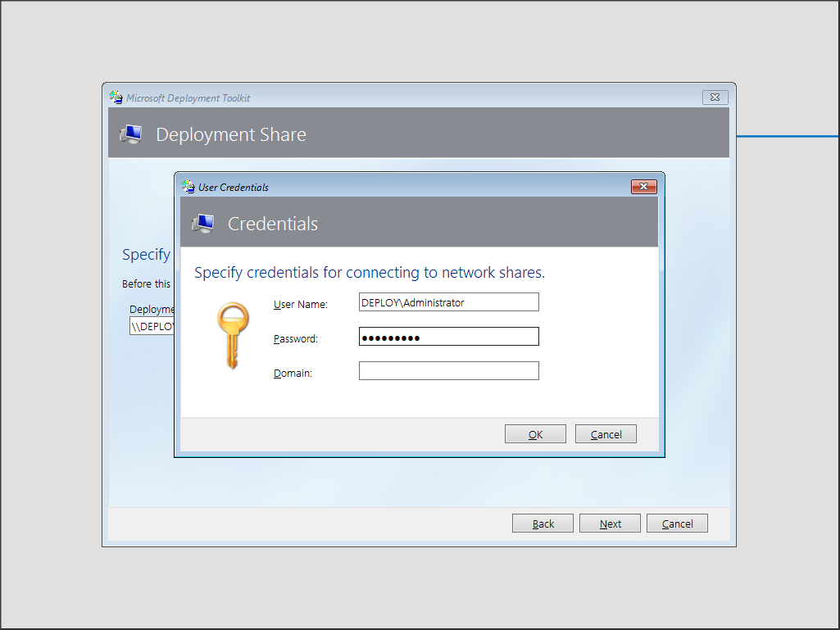This screenshot has width=840, height=630.
Task: Select the Password input field
Action: (448, 337)
